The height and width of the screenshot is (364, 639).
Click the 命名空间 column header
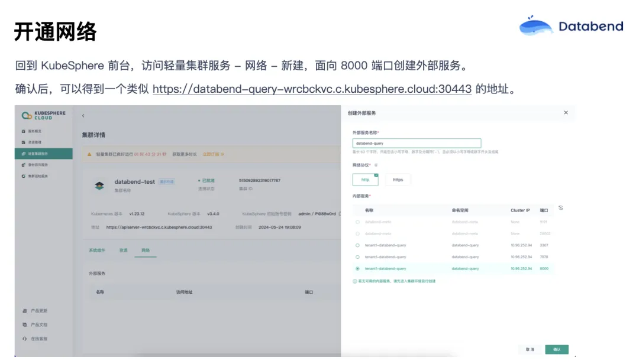point(460,210)
